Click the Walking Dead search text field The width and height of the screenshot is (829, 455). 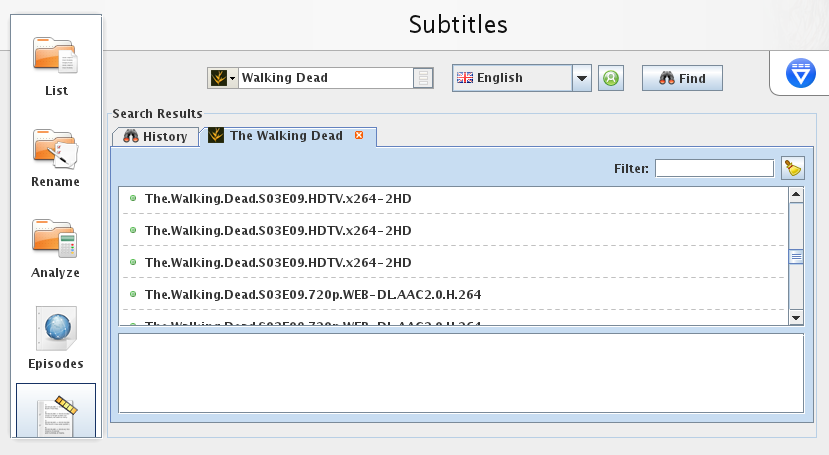[326, 78]
